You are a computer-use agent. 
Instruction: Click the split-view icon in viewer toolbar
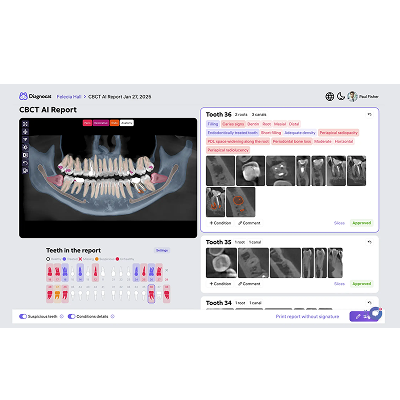coord(25,155)
